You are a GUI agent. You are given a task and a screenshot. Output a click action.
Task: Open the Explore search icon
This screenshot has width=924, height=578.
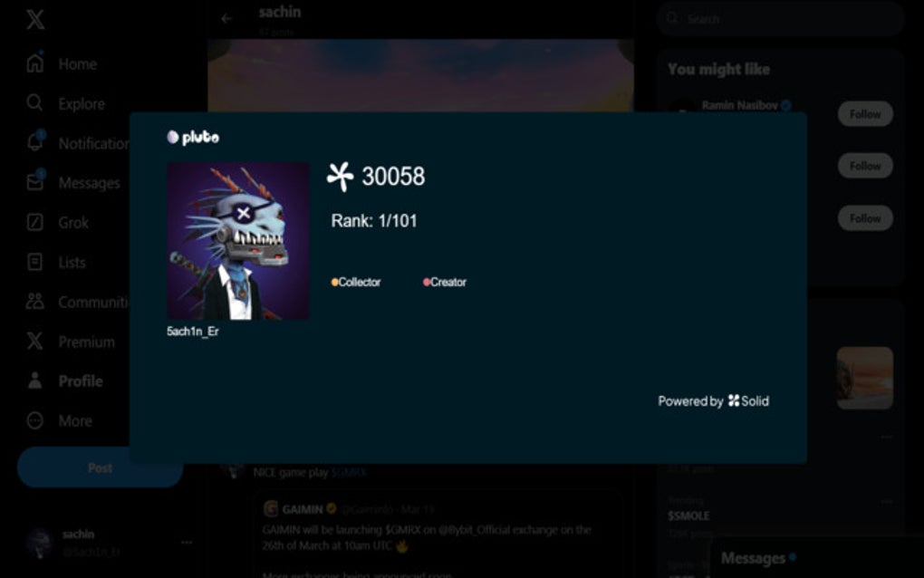(34, 103)
